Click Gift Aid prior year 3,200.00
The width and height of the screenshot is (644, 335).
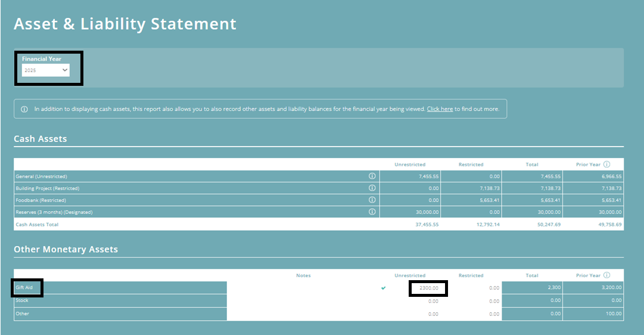(x=611, y=287)
